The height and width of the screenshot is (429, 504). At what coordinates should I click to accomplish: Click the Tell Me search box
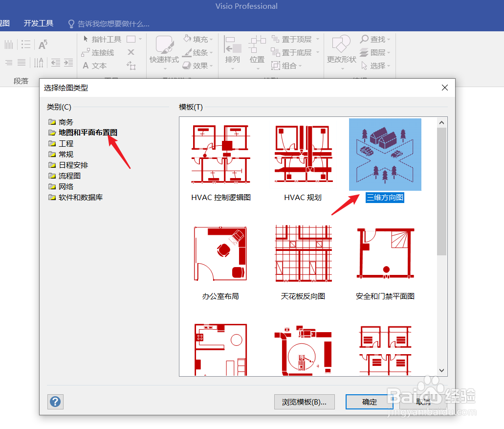109,24
